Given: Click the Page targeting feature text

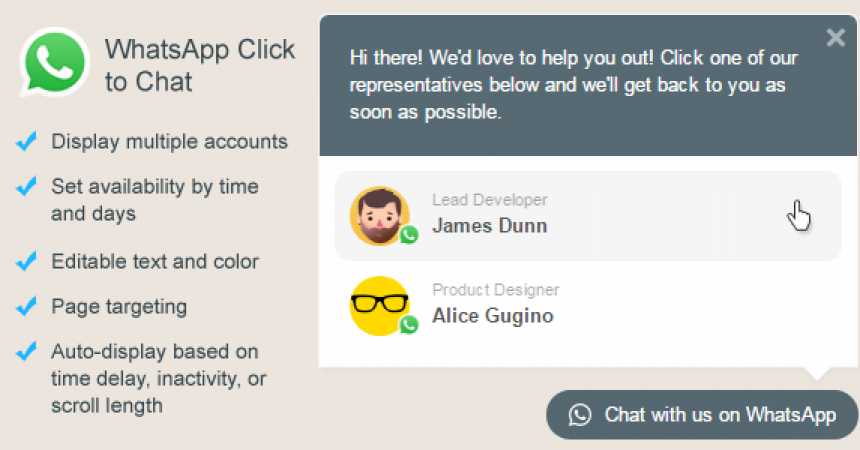Looking at the screenshot, I should (x=119, y=307).
